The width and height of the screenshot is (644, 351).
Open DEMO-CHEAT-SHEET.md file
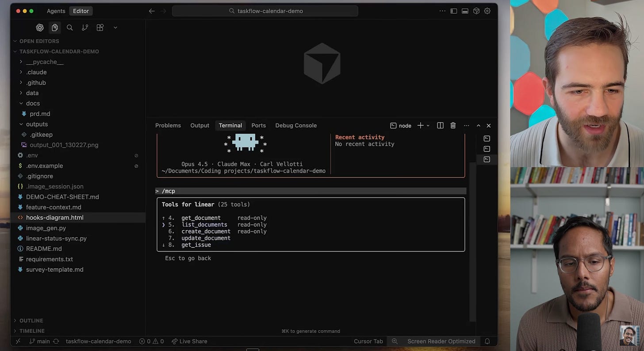click(62, 197)
